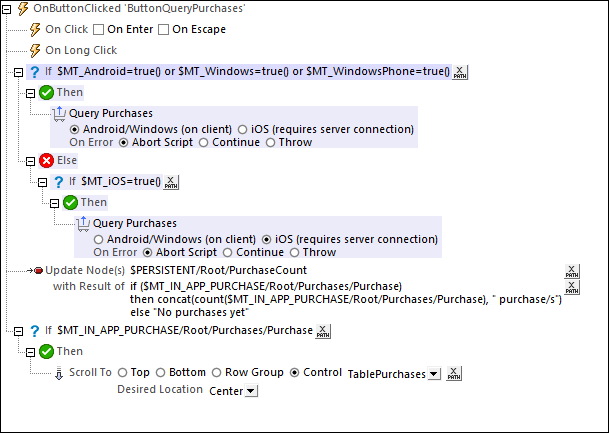
Task: Collapse the $MT_IN_APP_PURCHASE If node
Action: 18,331
